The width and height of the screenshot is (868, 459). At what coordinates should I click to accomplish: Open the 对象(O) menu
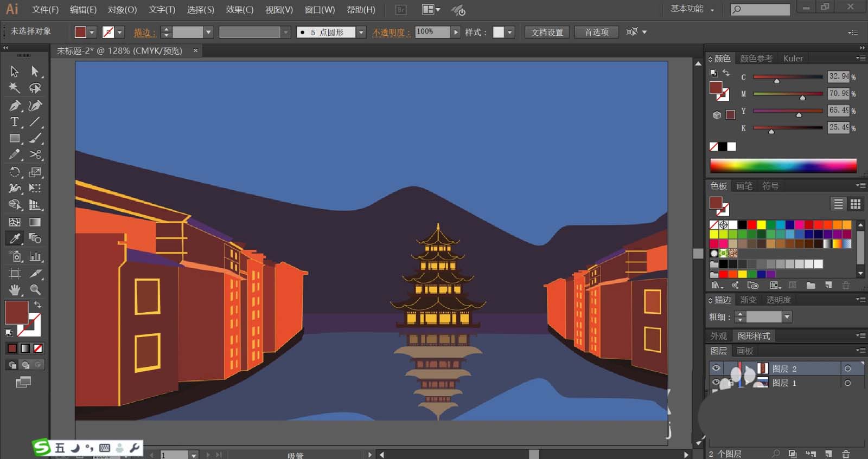tap(122, 10)
